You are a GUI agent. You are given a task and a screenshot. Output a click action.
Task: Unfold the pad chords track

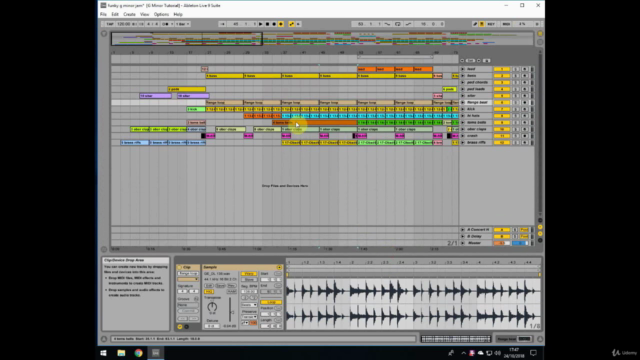[463, 82]
